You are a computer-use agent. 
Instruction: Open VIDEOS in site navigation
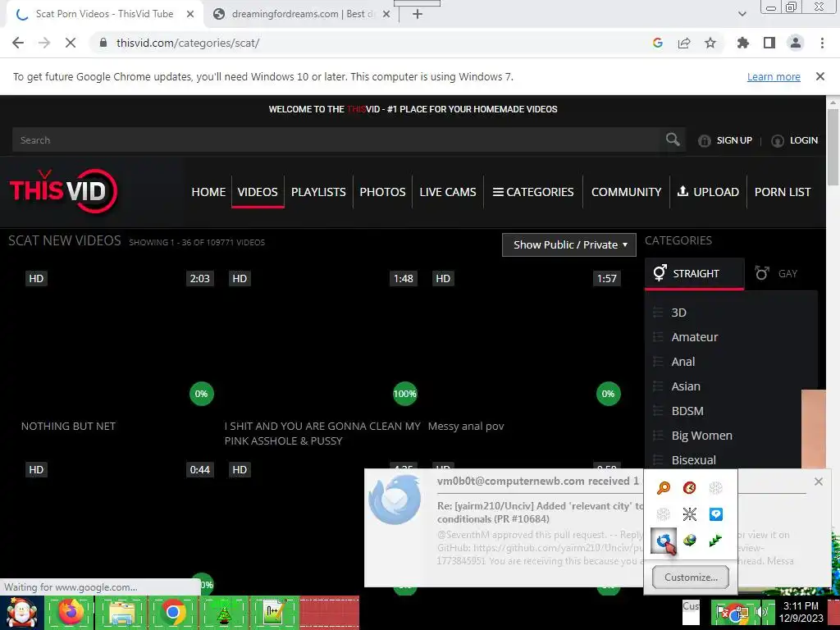258,192
